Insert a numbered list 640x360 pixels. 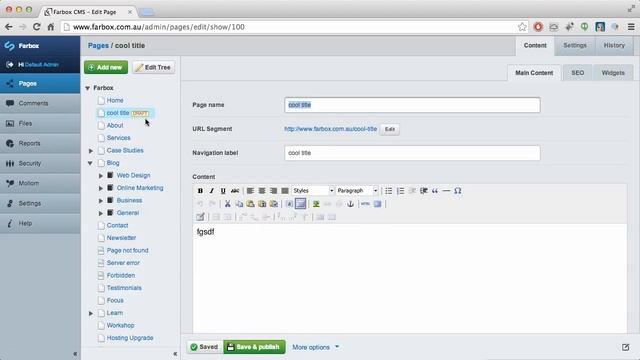[x=400, y=191]
